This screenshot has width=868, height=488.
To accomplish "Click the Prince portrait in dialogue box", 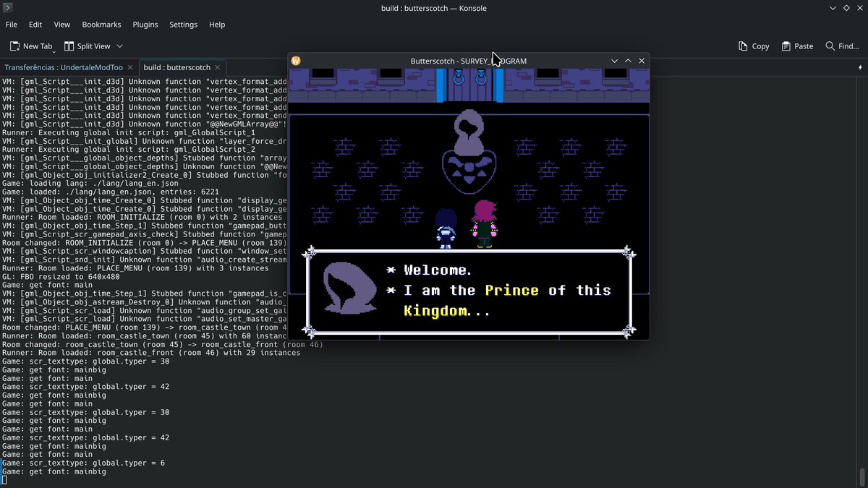I will click(349, 289).
